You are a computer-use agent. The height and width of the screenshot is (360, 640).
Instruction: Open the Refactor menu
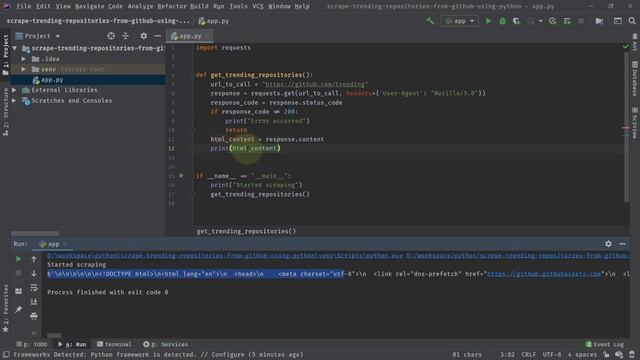(x=171, y=6)
